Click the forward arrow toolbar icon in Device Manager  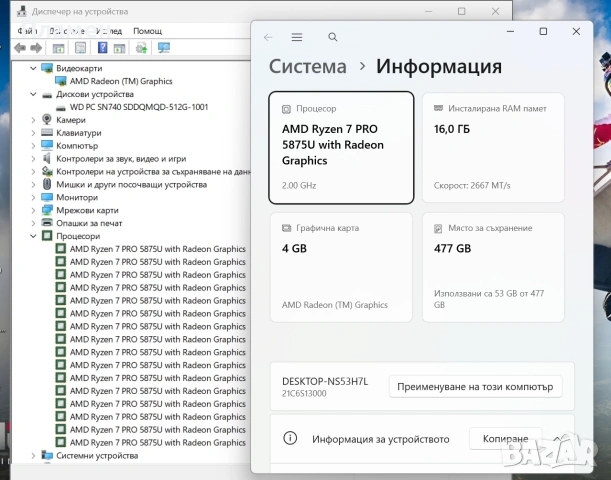coord(36,48)
